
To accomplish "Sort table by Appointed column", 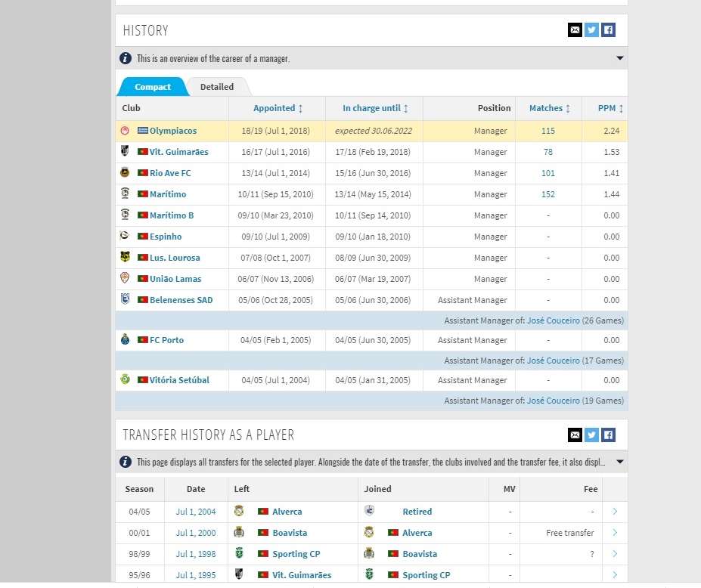I will (x=278, y=108).
